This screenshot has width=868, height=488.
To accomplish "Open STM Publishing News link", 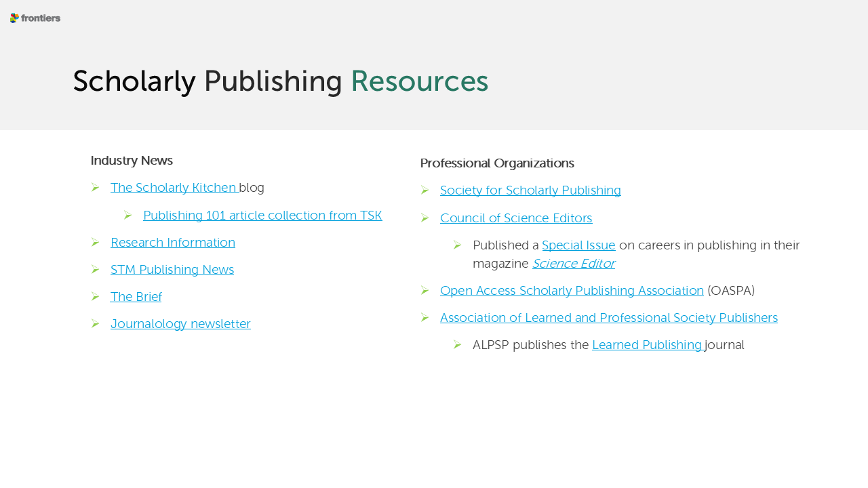I will tap(172, 270).
